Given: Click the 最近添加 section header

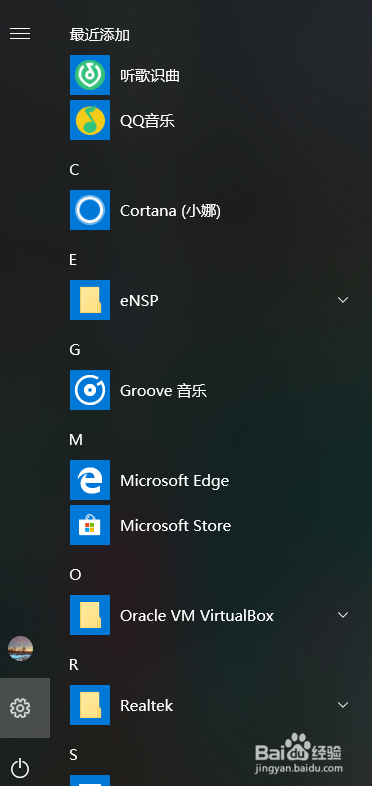Looking at the screenshot, I should pyautogui.click(x=100, y=35).
